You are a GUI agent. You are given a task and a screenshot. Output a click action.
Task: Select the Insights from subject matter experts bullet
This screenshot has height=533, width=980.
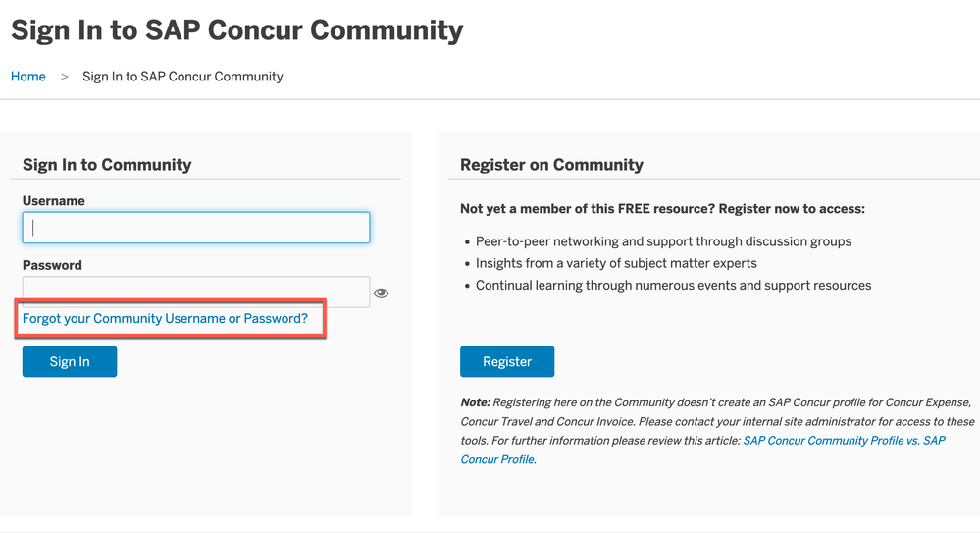click(616, 263)
